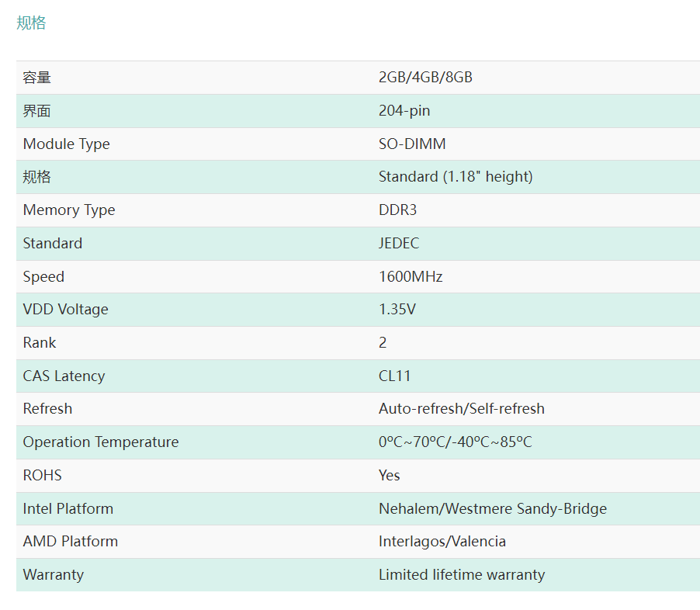Click the 204-pin interface value
700x610 pixels.
point(404,111)
